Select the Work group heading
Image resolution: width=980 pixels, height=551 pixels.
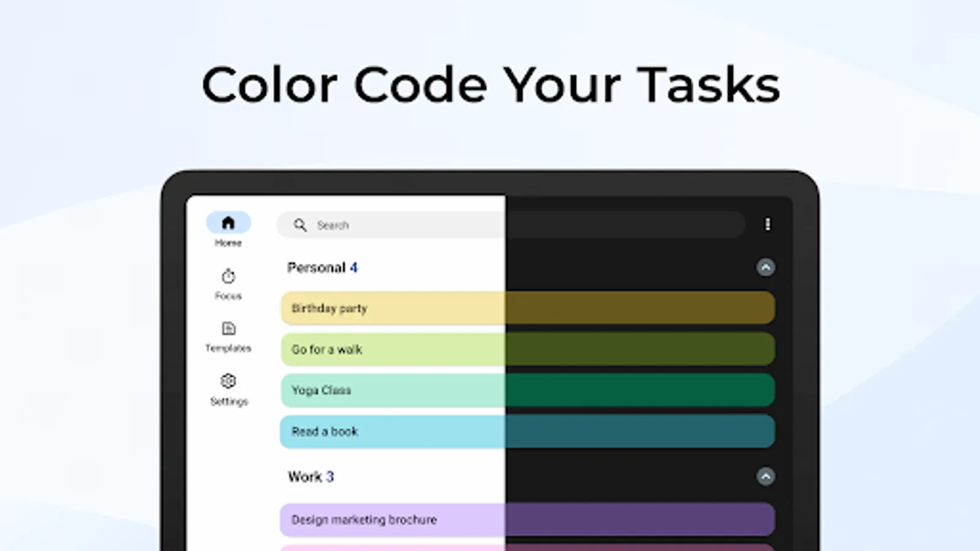[304, 476]
